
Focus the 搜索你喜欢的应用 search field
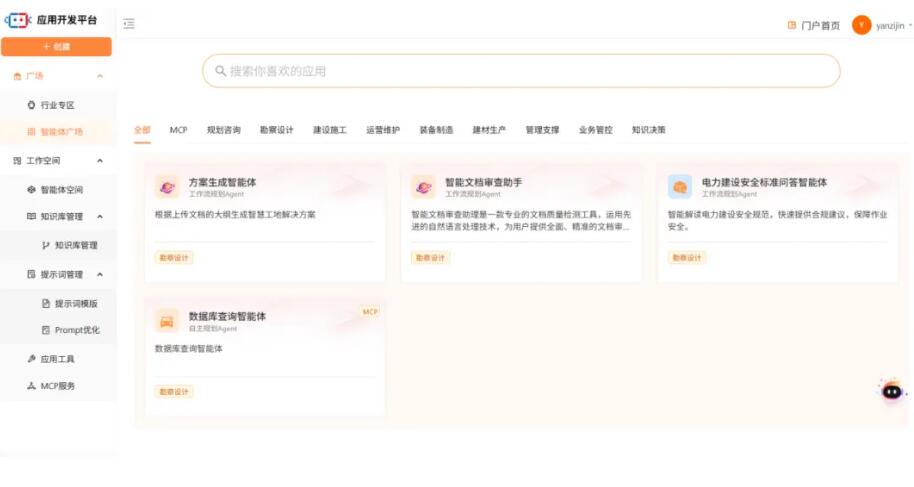click(x=520, y=71)
